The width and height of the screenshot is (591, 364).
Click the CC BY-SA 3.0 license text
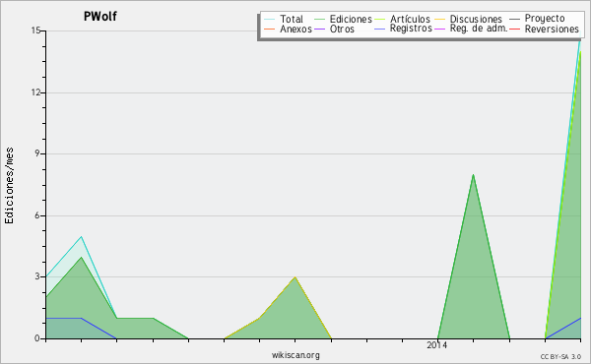click(560, 356)
